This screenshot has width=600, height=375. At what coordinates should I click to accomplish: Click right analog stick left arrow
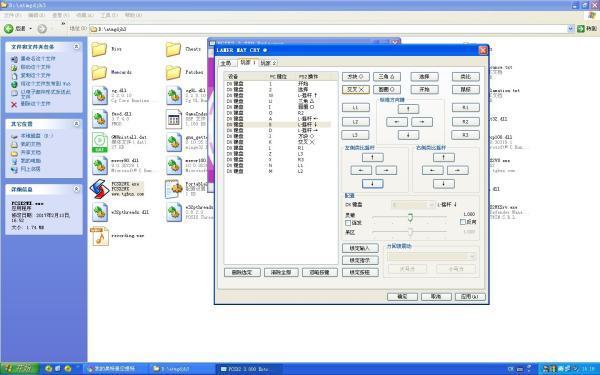[x=433, y=170]
